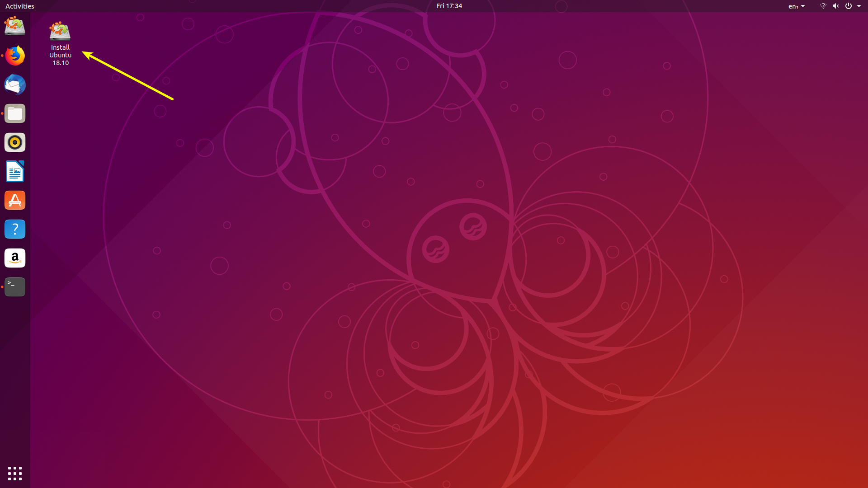Open the Amazon launcher in the dock
The image size is (868, 488).
pos(15,258)
